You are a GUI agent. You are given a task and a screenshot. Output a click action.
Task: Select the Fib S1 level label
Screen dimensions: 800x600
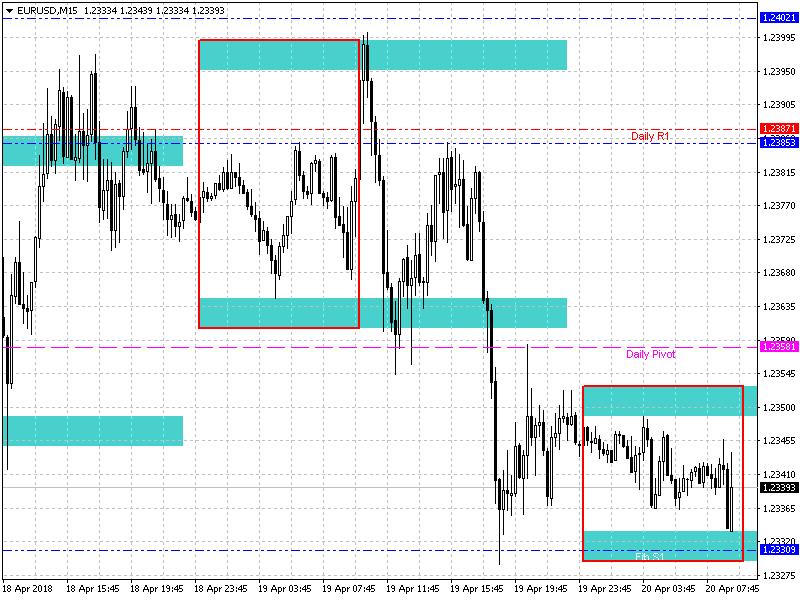[x=650, y=555]
